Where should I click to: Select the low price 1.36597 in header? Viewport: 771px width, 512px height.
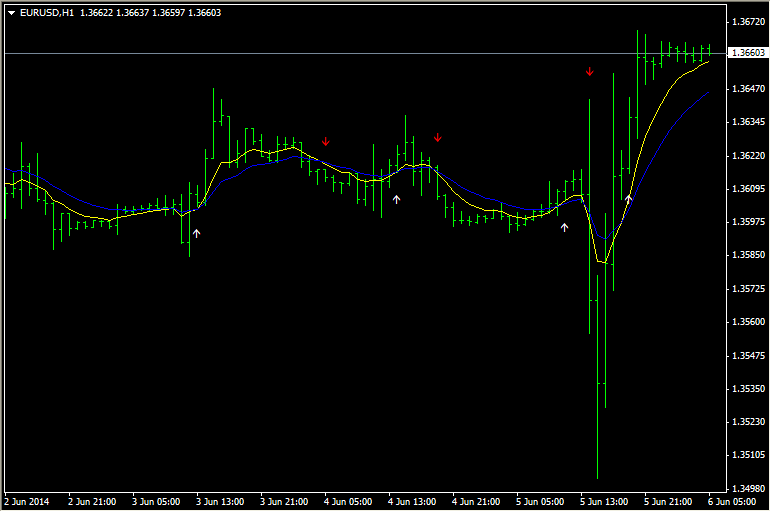[x=168, y=13]
